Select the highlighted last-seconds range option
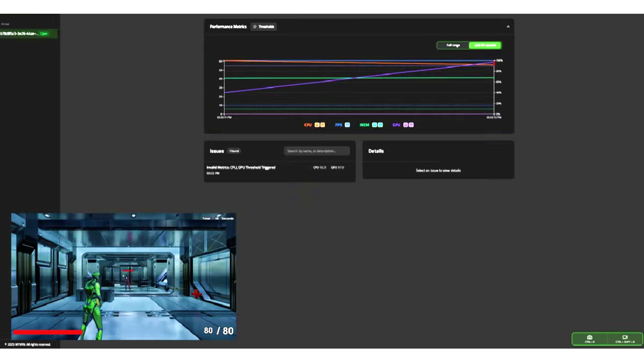Screen dimensions: 644x362 [485, 45]
